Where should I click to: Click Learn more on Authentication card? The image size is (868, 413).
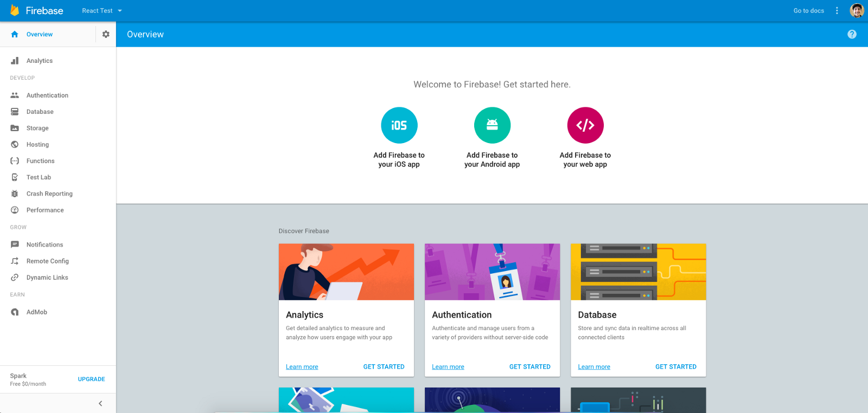pos(448,367)
